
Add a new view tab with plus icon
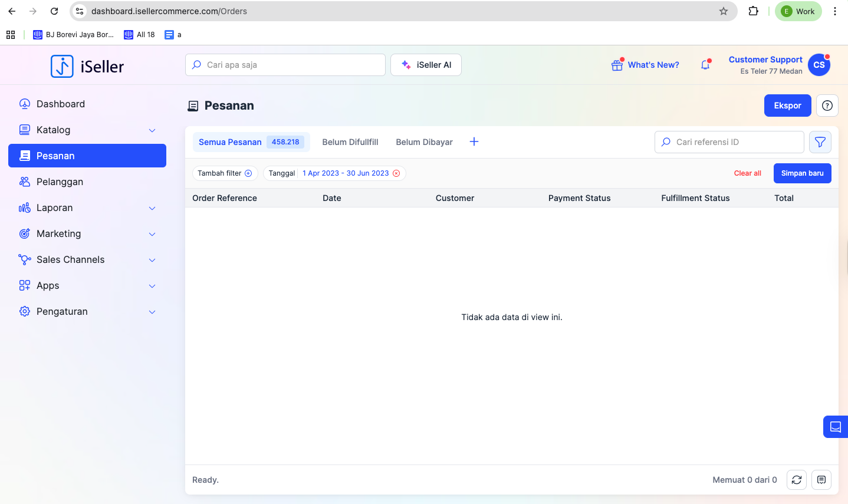474,141
